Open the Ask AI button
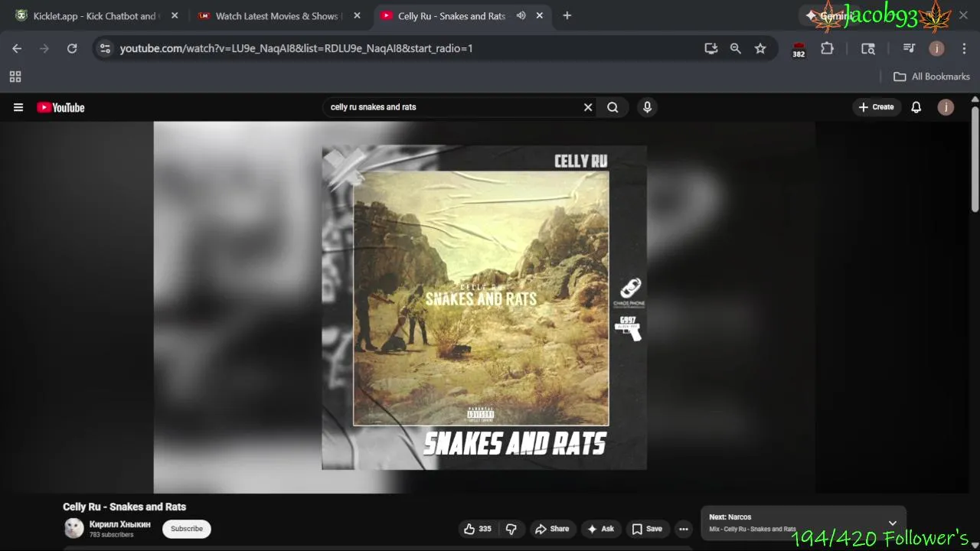Screen dimensions: 980x551 [x=600, y=529]
